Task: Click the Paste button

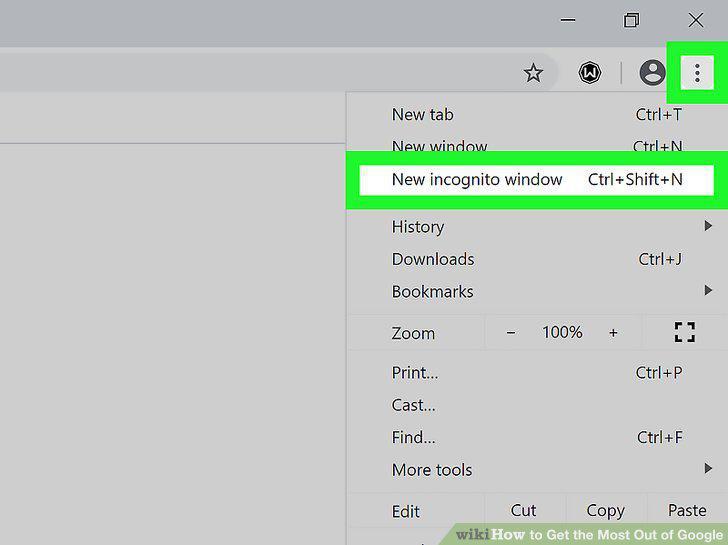Action: (x=687, y=511)
